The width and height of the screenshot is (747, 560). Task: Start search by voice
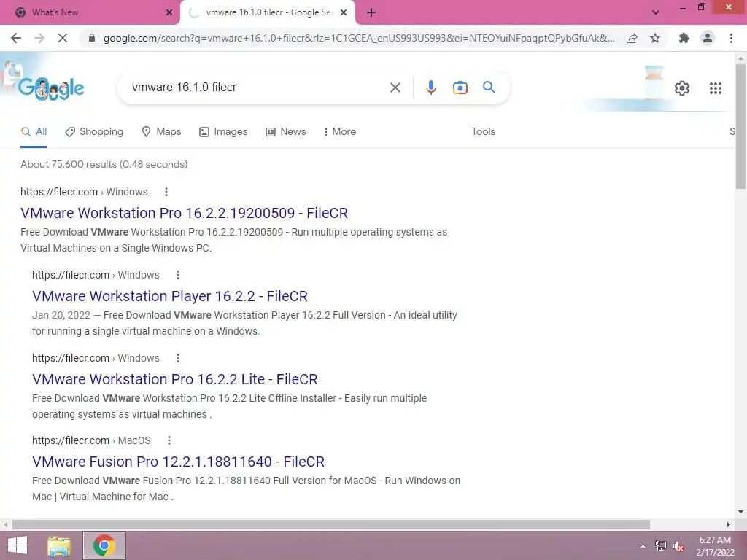coord(430,87)
